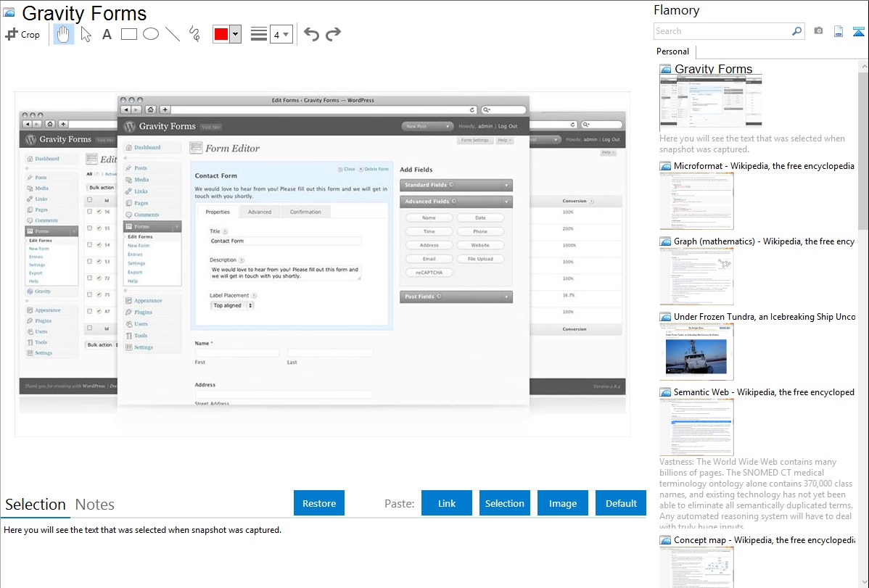The height and width of the screenshot is (588, 869).
Task: Open the Concept map - Wikipedia snapshot title
Action: tap(765, 539)
